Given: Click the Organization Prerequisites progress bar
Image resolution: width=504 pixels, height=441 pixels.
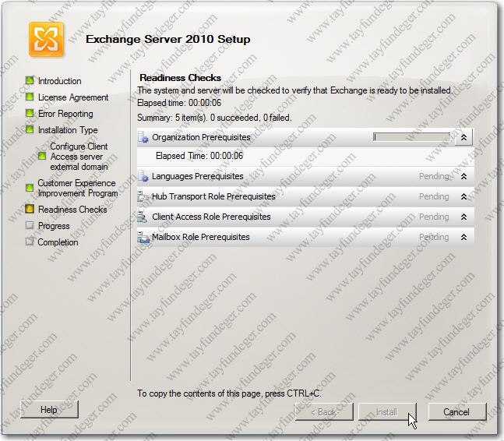Looking at the screenshot, I should point(412,137).
